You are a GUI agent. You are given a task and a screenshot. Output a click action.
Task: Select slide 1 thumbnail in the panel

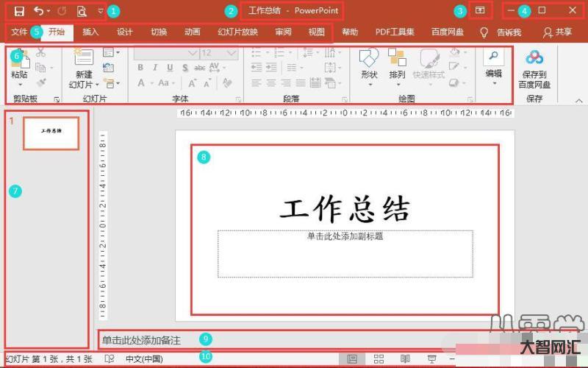[51, 132]
